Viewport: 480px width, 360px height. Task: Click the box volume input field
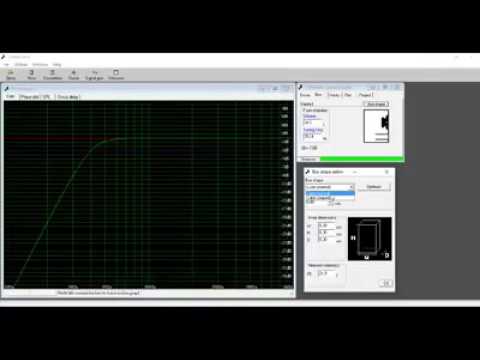(312, 123)
